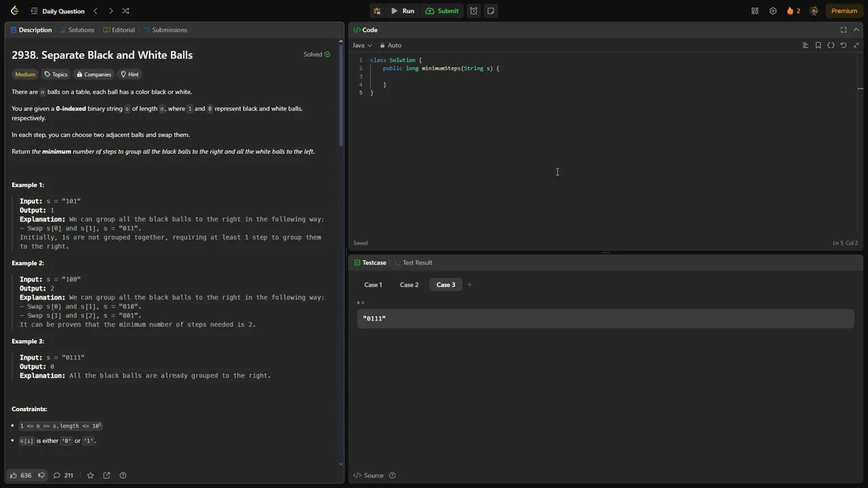Viewport: 868px width, 488px height.
Task: Star the problem as favorite
Action: tap(90, 475)
